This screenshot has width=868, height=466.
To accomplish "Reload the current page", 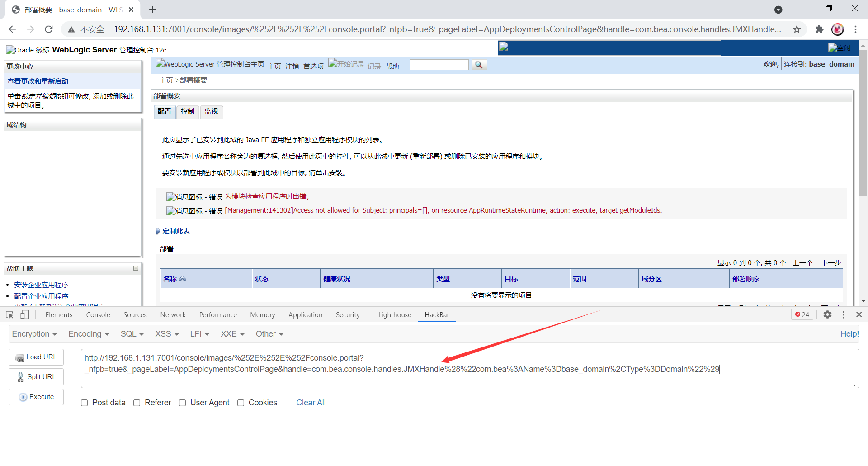I will [x=49, y=29].
